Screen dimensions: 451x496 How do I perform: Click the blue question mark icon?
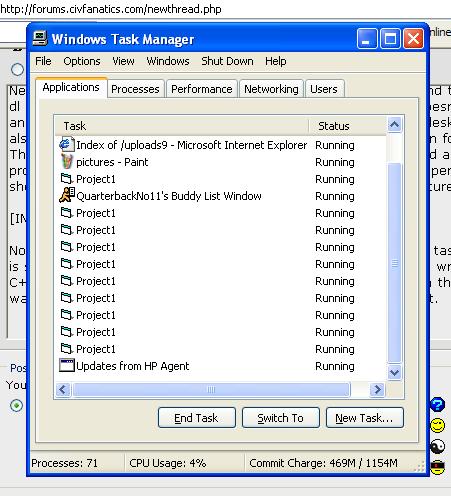[437, 405]
